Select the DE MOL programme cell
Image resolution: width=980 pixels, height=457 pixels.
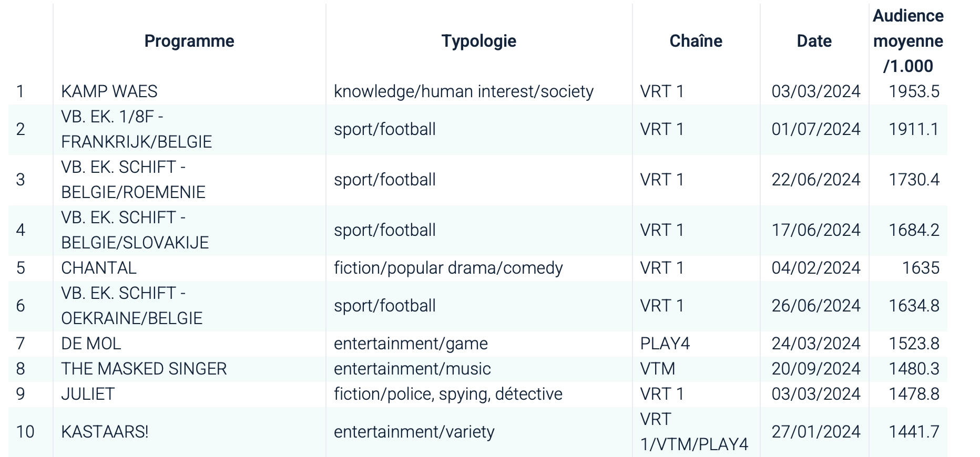click(x=91, y=344)
